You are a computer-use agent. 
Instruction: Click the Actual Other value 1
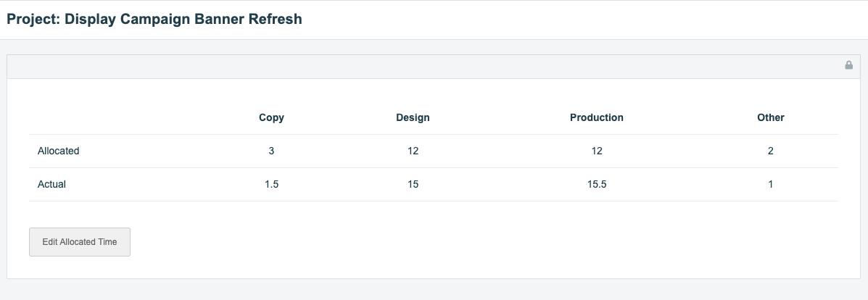(x=770, y=185)
